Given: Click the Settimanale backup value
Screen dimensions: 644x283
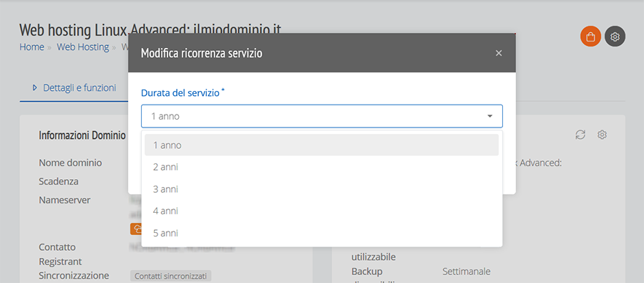Looking at the screenshot, I should pos(466,272).
